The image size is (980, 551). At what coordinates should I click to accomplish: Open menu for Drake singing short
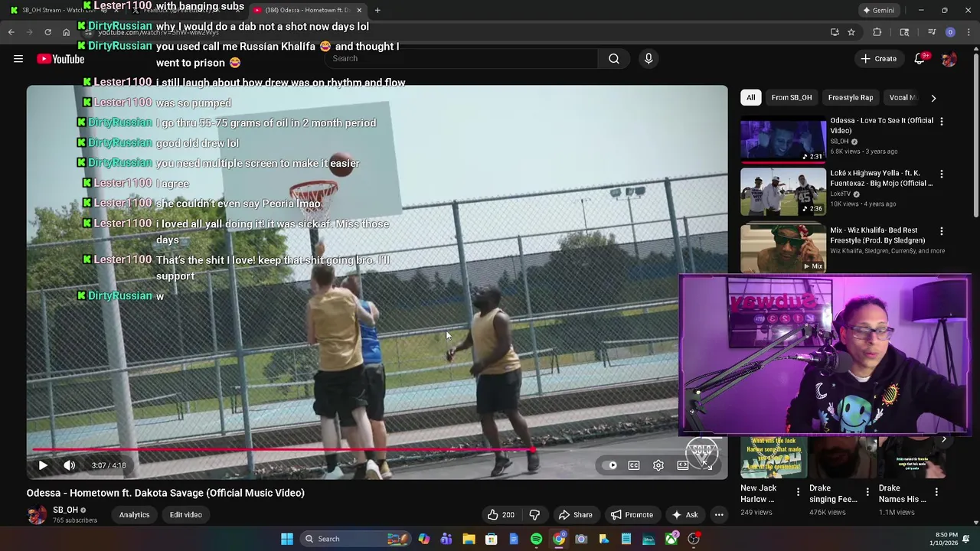click(867, 492)
